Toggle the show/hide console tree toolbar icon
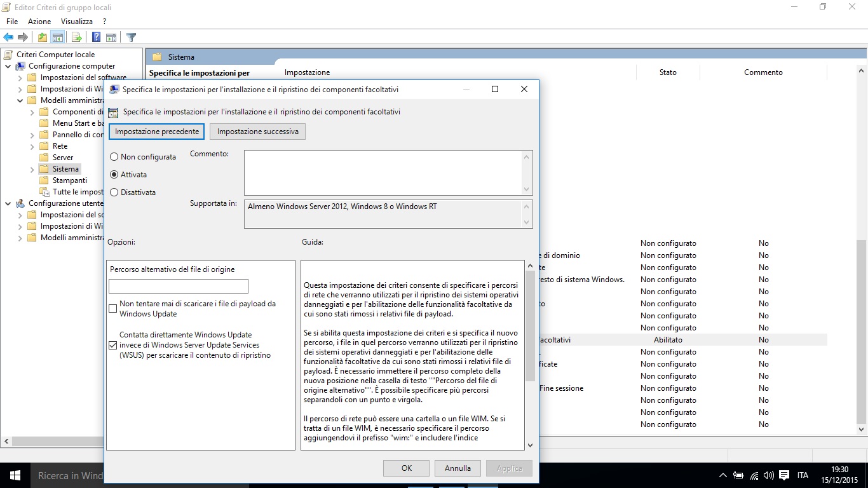Image resolution: width=868 pixels, height=488 pixels. 58,37
